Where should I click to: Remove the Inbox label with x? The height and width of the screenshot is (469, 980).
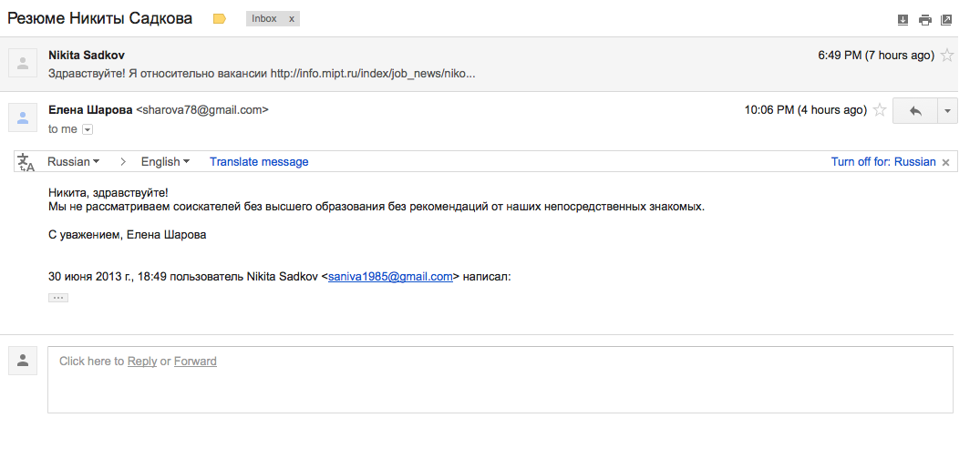point(291,19)
